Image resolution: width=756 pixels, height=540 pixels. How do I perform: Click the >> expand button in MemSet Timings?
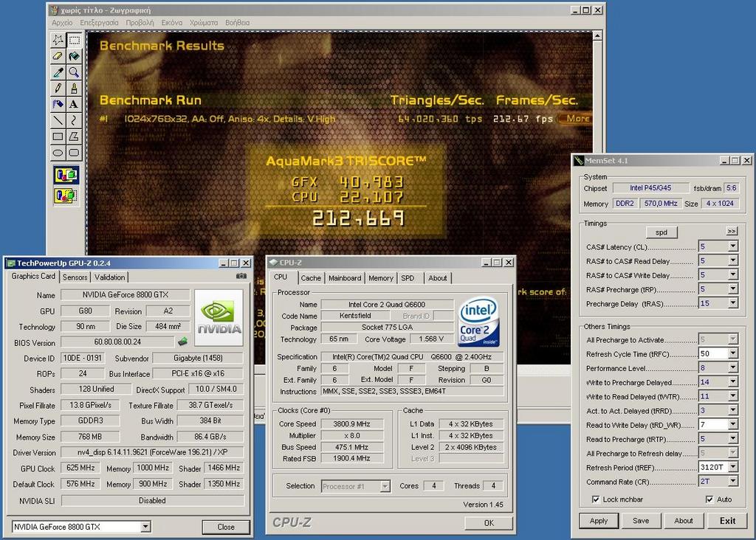click(732, 231)
